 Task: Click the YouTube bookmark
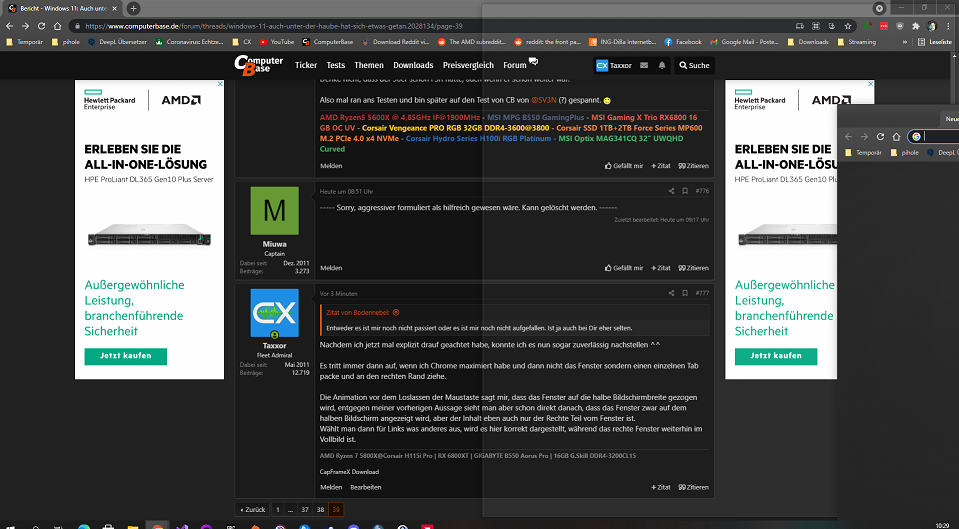(x=276, y=42)
